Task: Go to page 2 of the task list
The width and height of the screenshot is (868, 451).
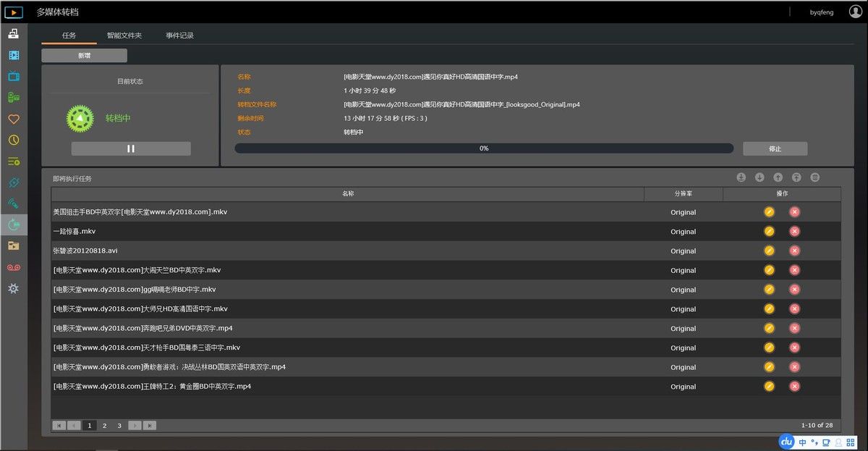Action: [104, 426]
